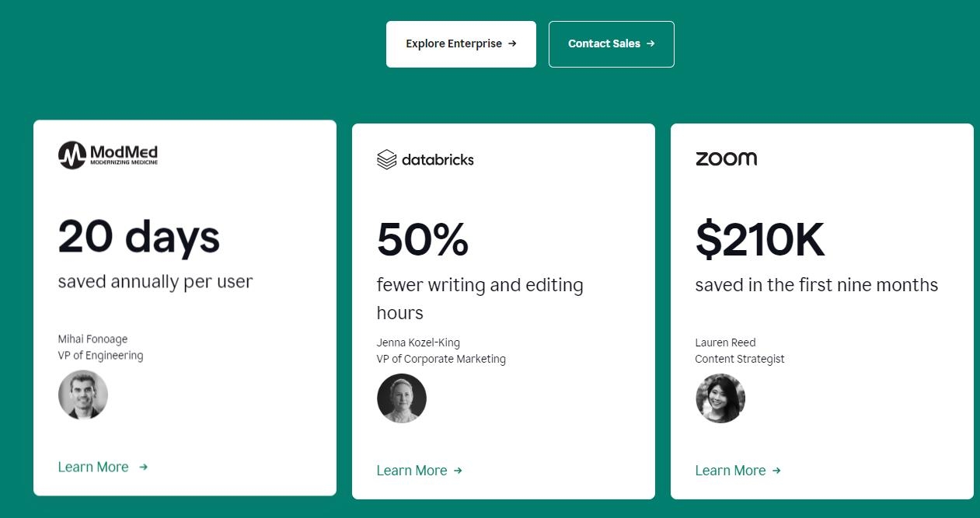Image resolution: width=980 pixels, height=518 pixels.
Task: Click Jenna Kozel-King's profile photo
Action: 402,398
